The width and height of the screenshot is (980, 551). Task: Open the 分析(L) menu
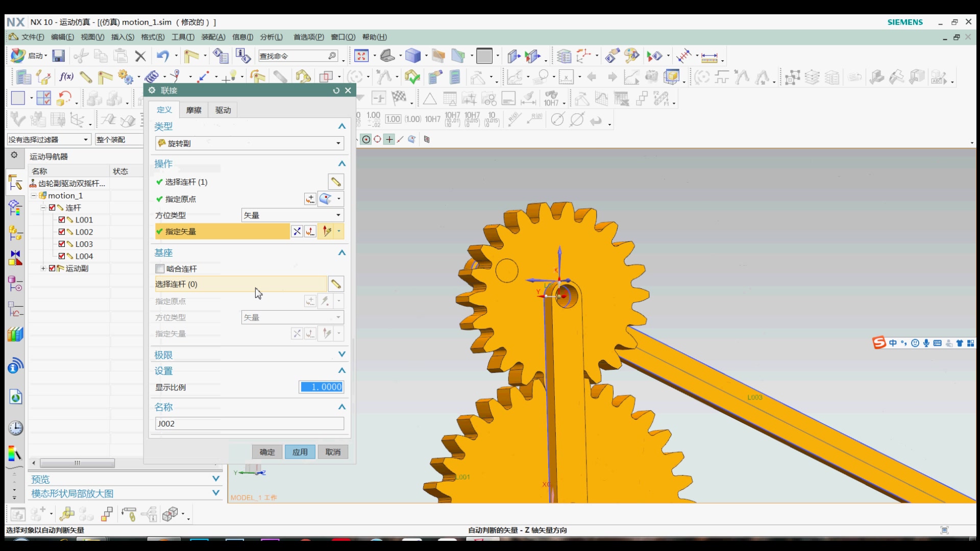click(271, 37)
